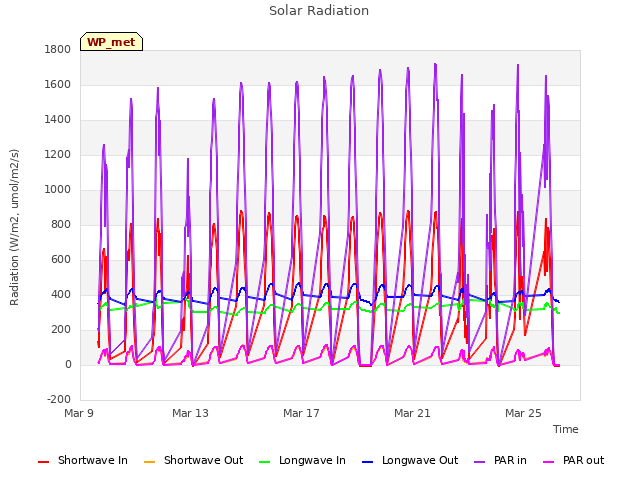Click the 800 y-axis tick label
This screenshot has height=480, width=640.
(61, 224)
